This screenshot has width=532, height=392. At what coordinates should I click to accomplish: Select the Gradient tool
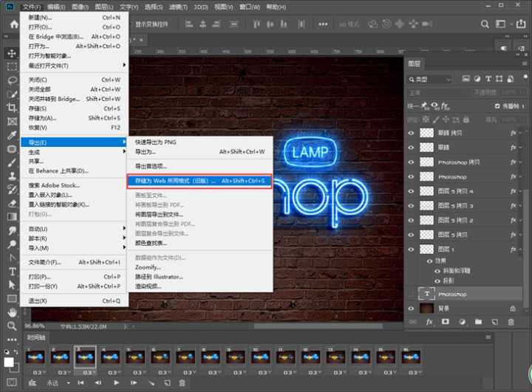(x=12, y=217)
